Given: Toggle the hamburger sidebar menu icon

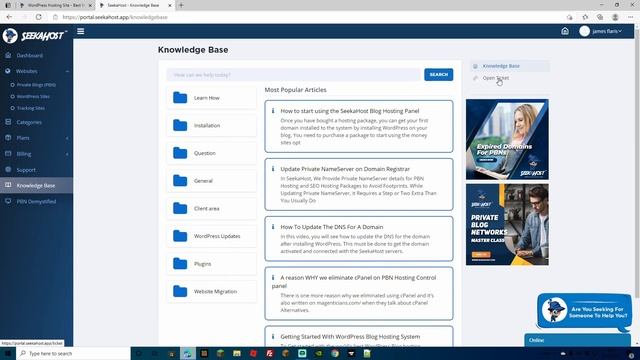Looking at the screenshot, I should click(x=80, y=31).
